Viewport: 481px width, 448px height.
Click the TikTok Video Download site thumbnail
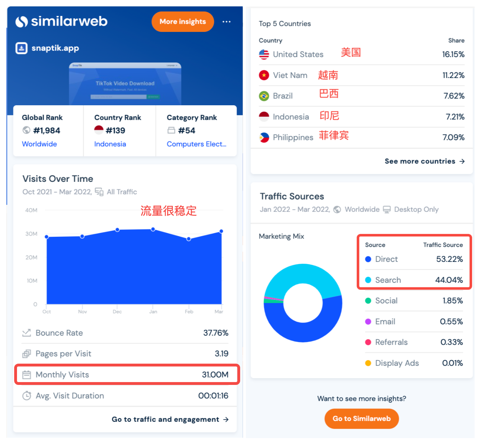pos(125,84)
